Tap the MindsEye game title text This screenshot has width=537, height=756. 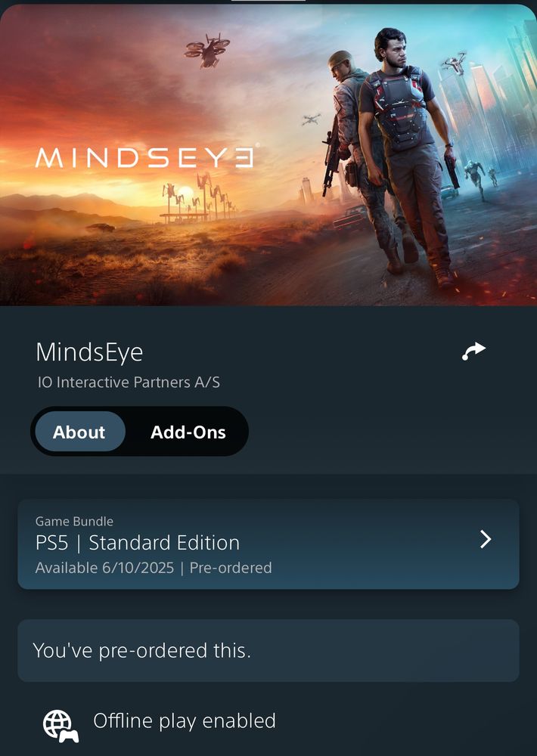89,352
